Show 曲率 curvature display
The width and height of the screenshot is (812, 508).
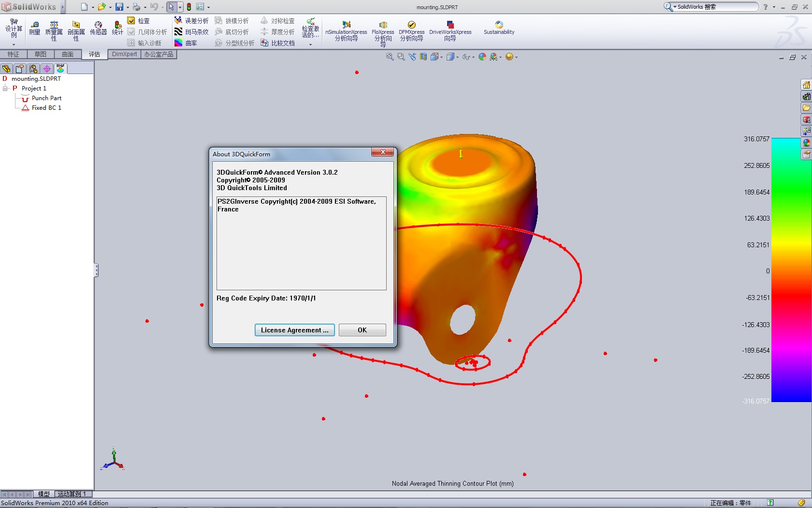tap(186, 43)
